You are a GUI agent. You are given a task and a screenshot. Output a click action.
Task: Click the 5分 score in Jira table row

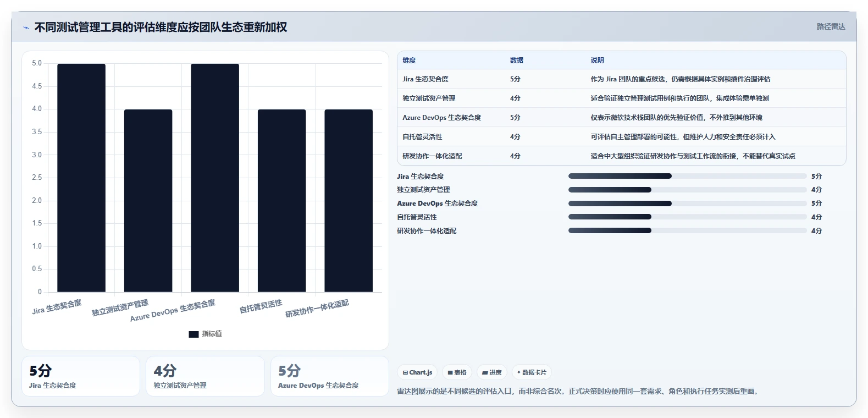click(515, 79)
